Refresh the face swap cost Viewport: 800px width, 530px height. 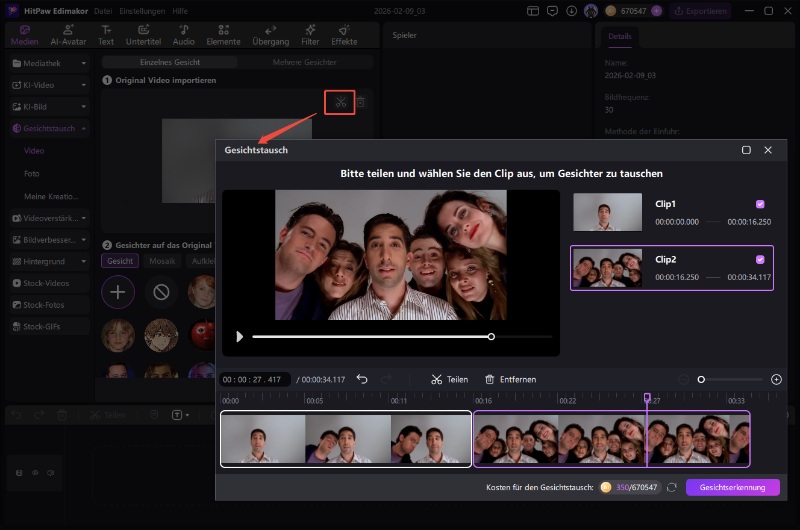coord(671,488)
